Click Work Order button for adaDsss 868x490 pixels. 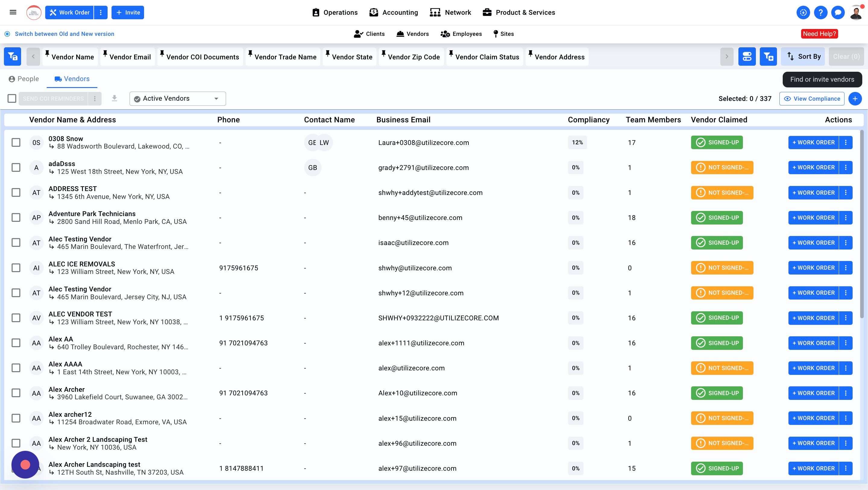[813, 168]
